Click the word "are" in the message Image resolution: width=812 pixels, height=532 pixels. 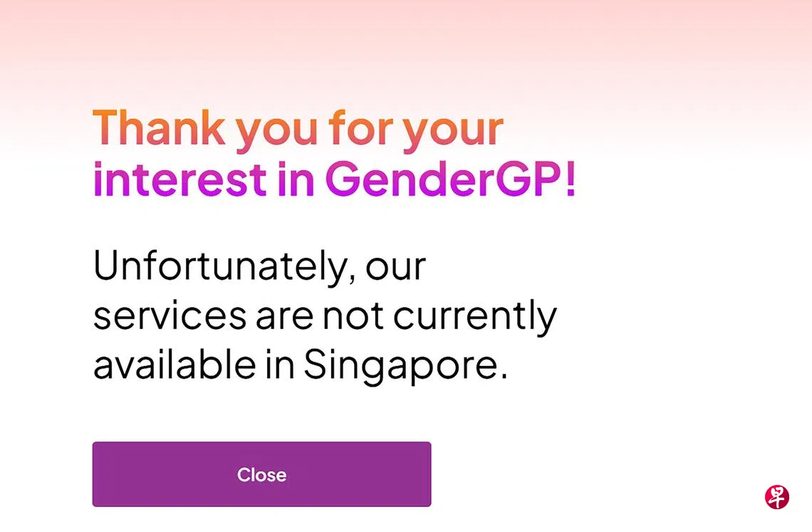[283, 317]
